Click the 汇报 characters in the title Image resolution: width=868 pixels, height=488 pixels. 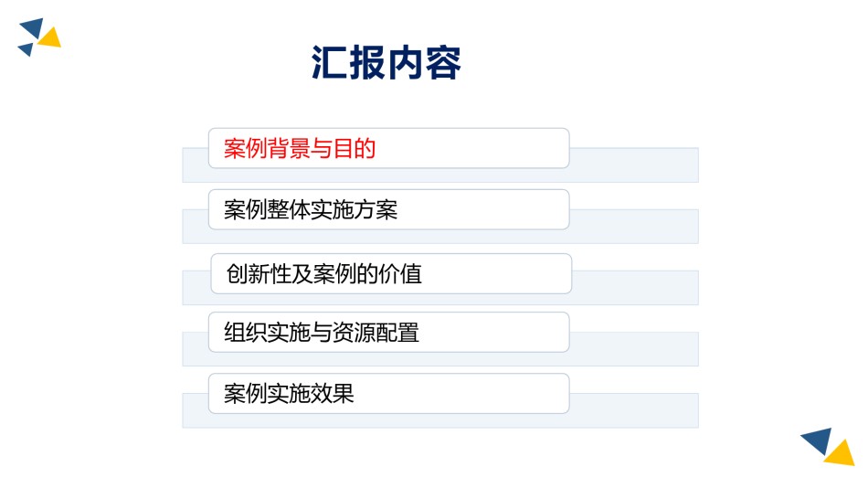347,62
